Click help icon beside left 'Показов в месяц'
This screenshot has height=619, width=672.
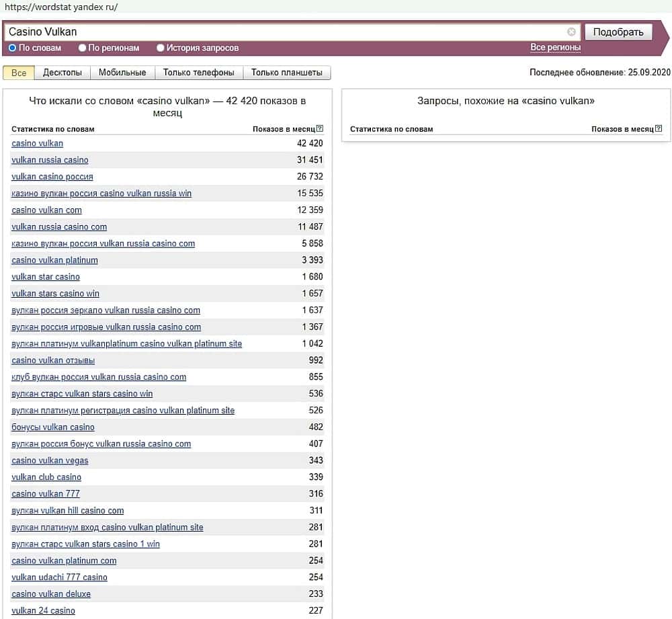tap(320, 128)
